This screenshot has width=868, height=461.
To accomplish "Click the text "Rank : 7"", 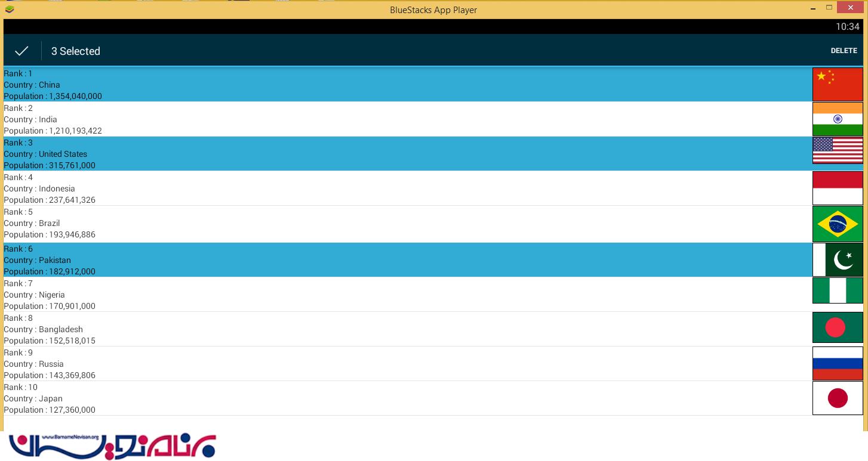I will pyautogui.click(x=18, y=283).
